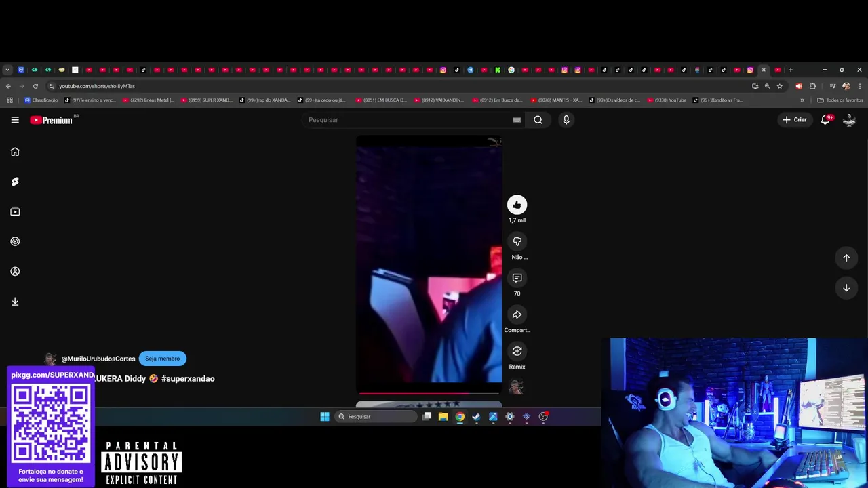Image resolution: width=868 pixels, height=488 pixels.
Task: Open the red speaker extension icon
Action: coord(798,86)
